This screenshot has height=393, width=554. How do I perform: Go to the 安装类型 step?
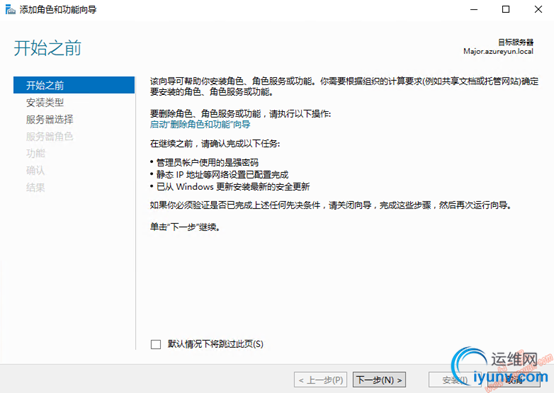tap(45, 102)
